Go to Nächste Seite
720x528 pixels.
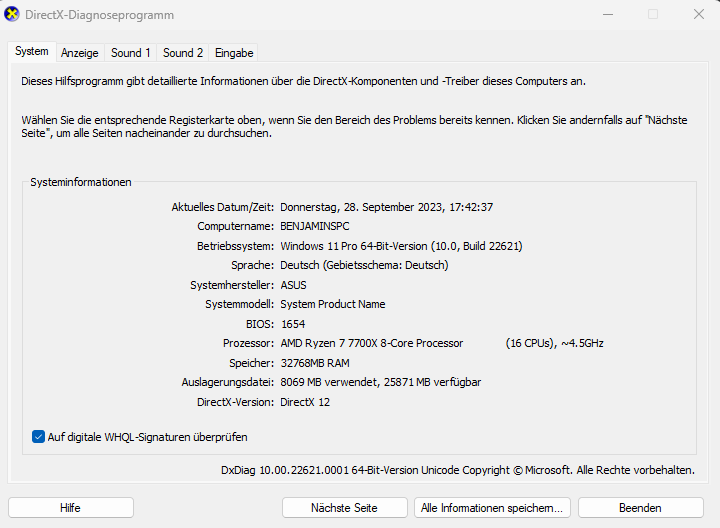click(x=344, y=508)
